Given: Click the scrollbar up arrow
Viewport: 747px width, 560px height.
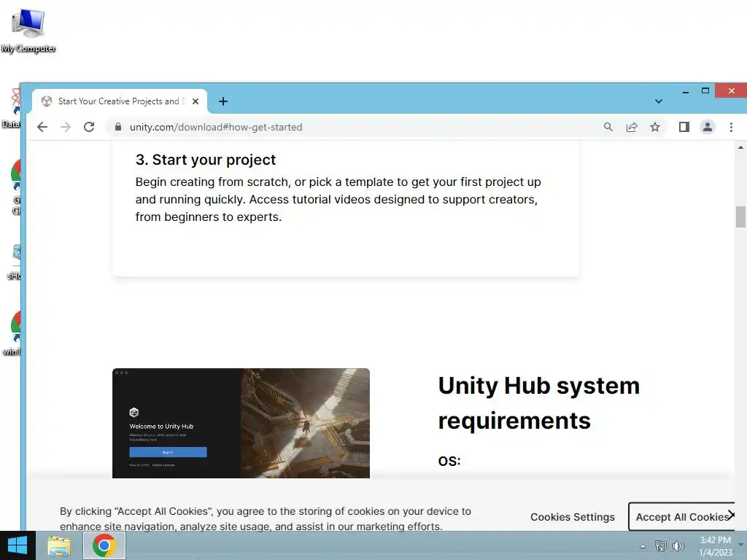Looking at the screenshot, I should tap(740, 147).
